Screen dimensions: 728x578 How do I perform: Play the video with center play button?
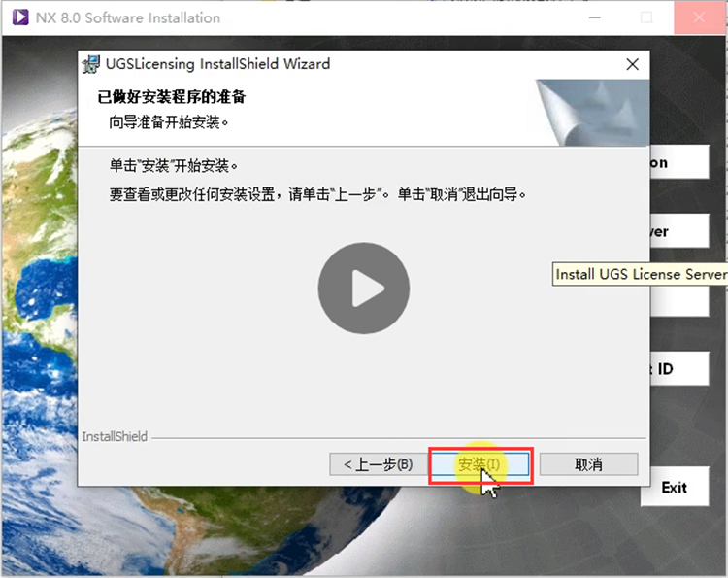click(x=364, y=289)
